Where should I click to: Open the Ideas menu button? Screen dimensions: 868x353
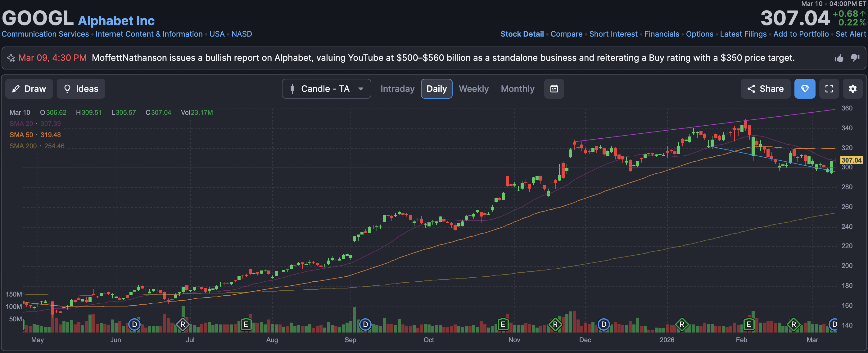81,89
